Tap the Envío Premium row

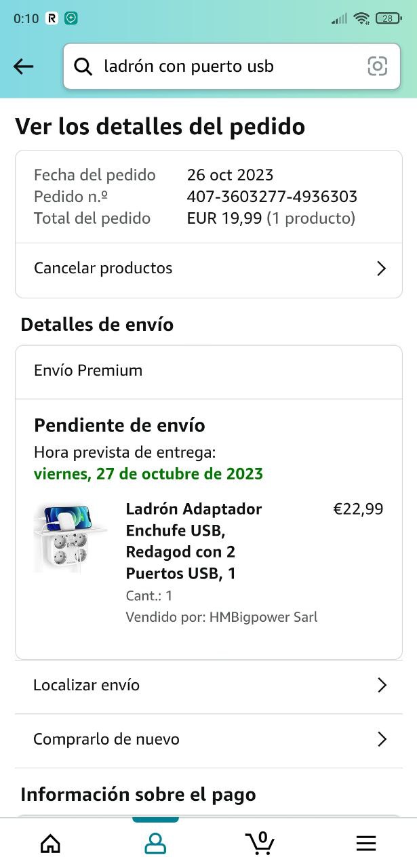[x=209, y=372]
